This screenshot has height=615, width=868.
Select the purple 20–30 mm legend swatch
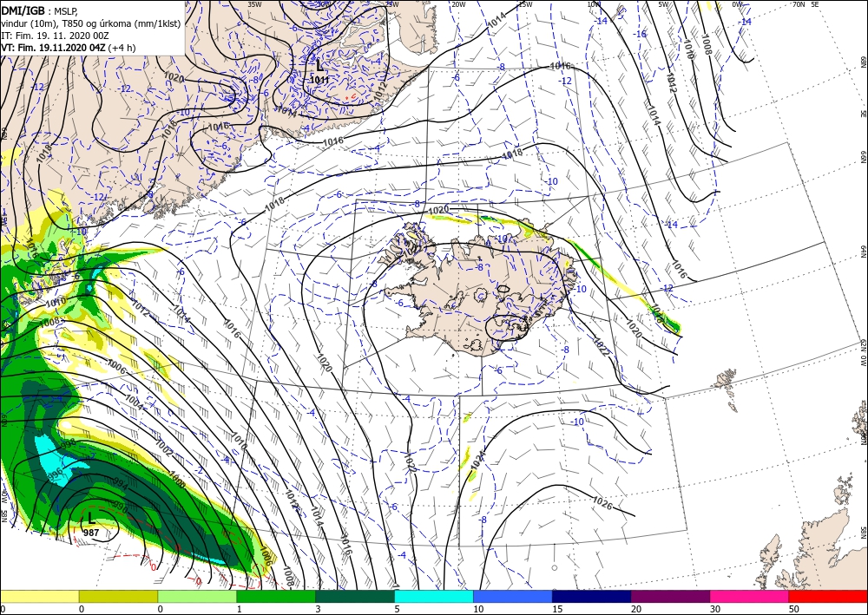[x=670, y=596]
